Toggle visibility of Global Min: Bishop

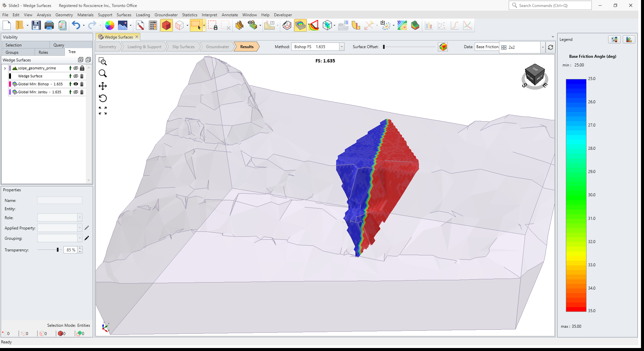pos(76,84)
